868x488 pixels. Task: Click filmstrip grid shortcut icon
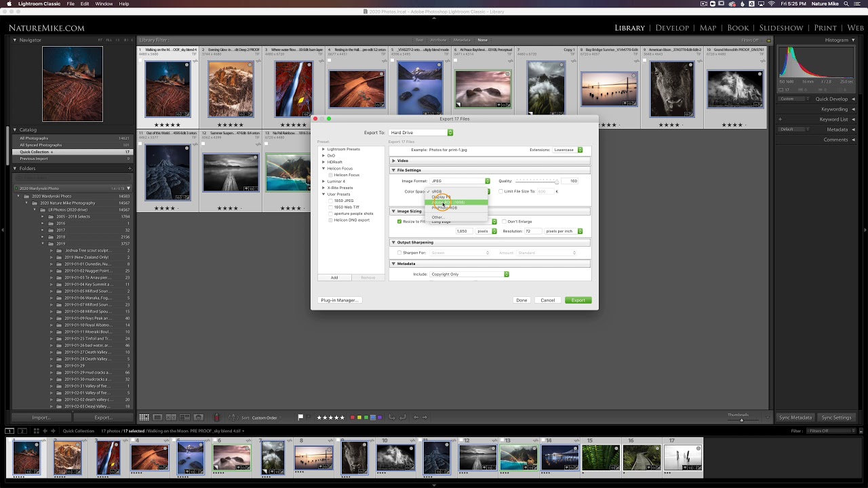(37, 431)
